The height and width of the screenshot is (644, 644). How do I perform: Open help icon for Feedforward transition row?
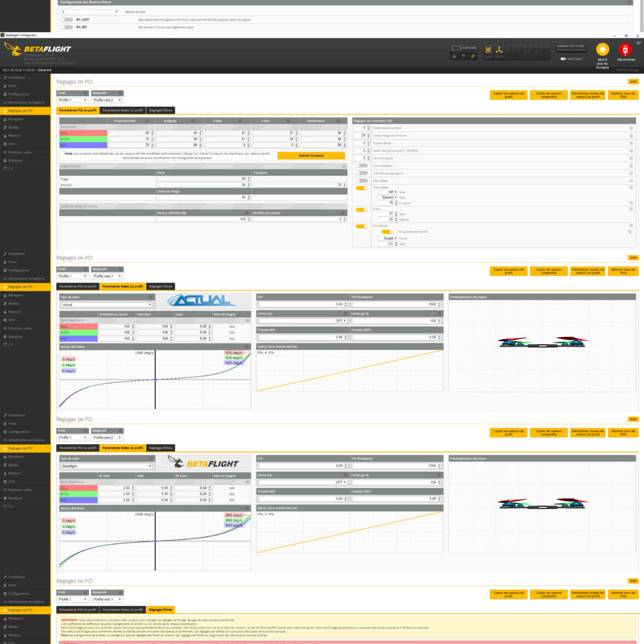coord(631,128)
